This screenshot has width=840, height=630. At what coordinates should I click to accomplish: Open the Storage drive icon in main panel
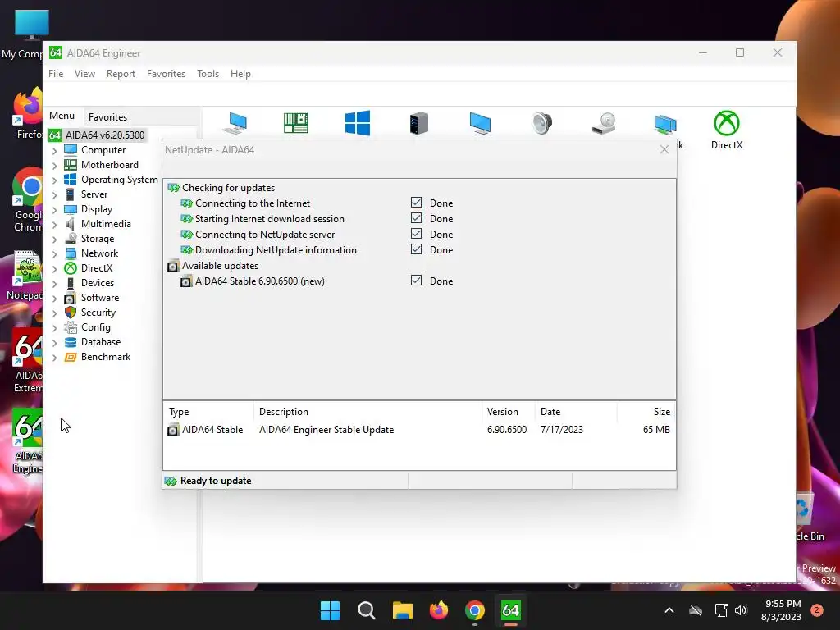click(604, 123)
